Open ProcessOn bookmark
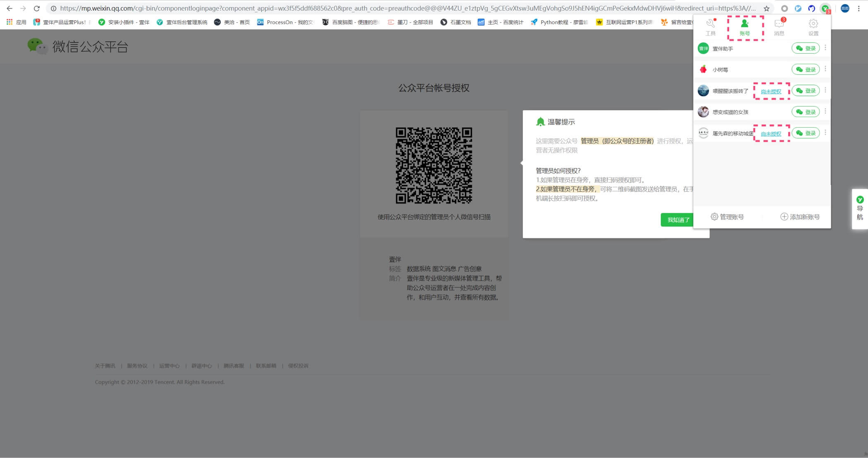This screenshot has height=458, width=868. pyautogui.click(x=285, y=22)
